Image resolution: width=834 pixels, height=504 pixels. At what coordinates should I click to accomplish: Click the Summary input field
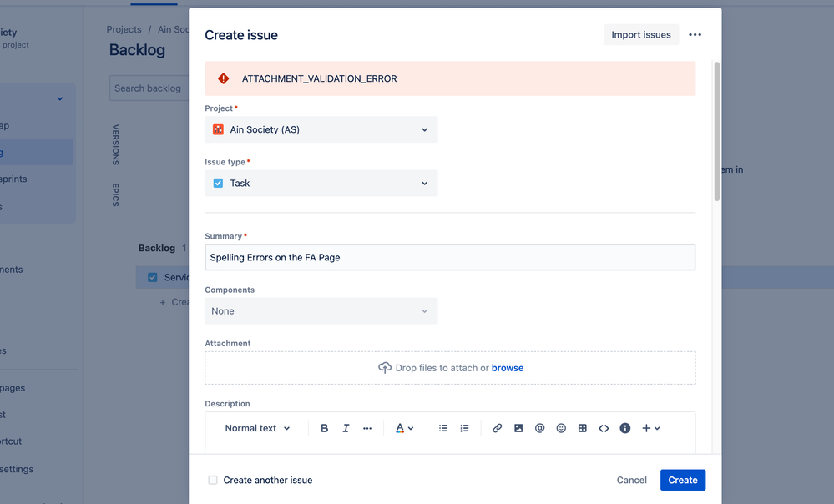(450, 257)
